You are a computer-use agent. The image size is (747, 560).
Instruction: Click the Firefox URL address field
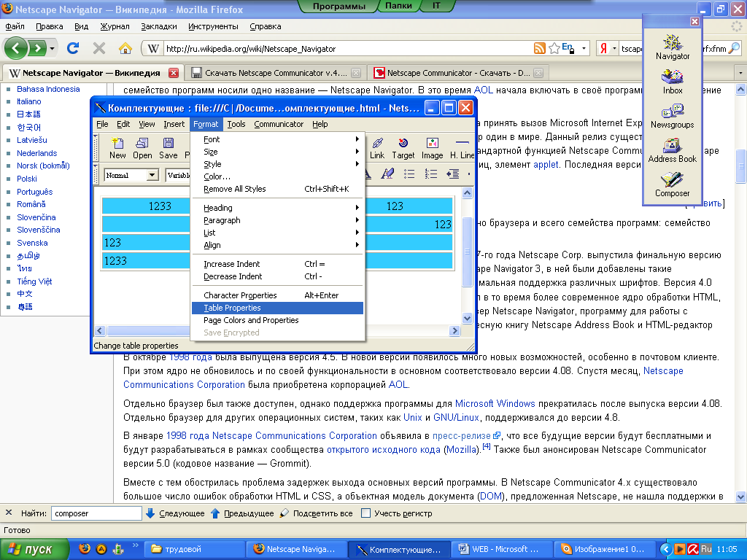(x=348, y=49)
